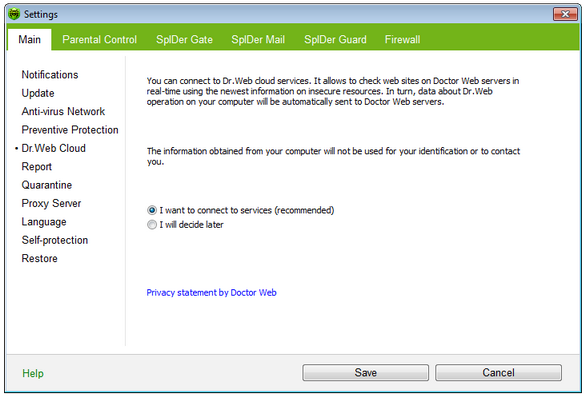The height and width of the screenshot is (398, 586).
Task: Open the Update settings section
Action: 38,93
